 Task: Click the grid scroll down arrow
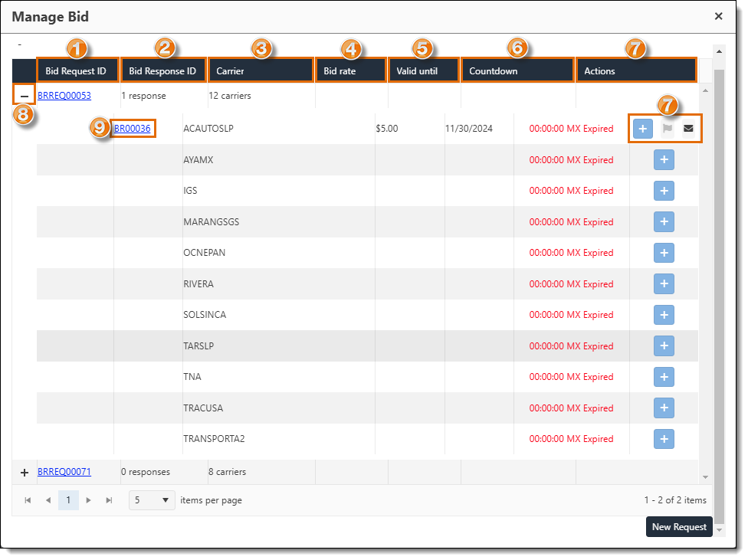(x=706, y=477)
